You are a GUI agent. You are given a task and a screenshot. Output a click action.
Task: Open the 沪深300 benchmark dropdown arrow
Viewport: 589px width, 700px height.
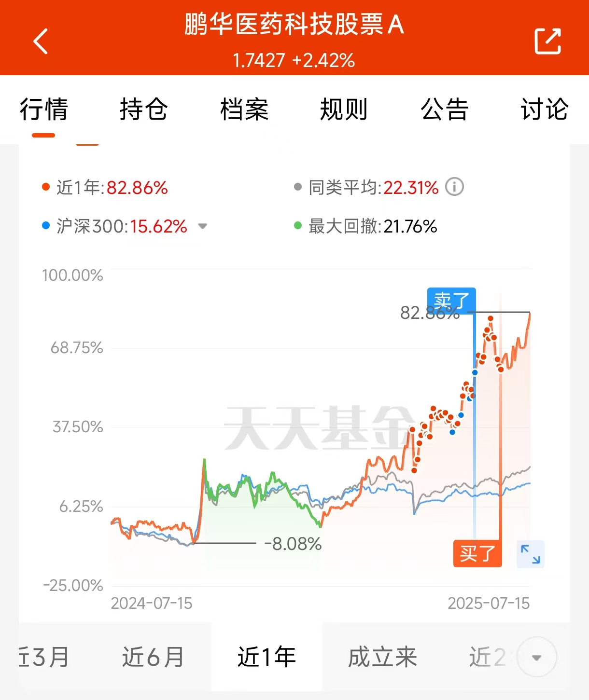click(203, 226)
